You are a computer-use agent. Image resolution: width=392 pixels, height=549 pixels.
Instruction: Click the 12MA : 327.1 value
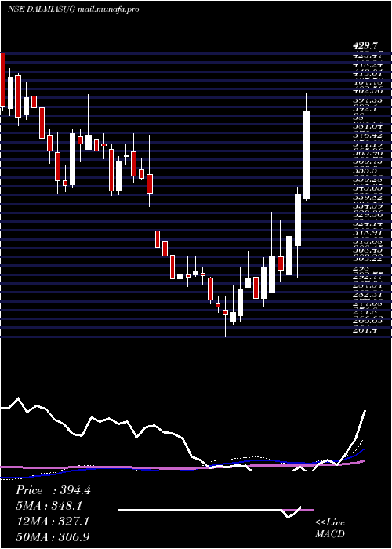point(53,522)
